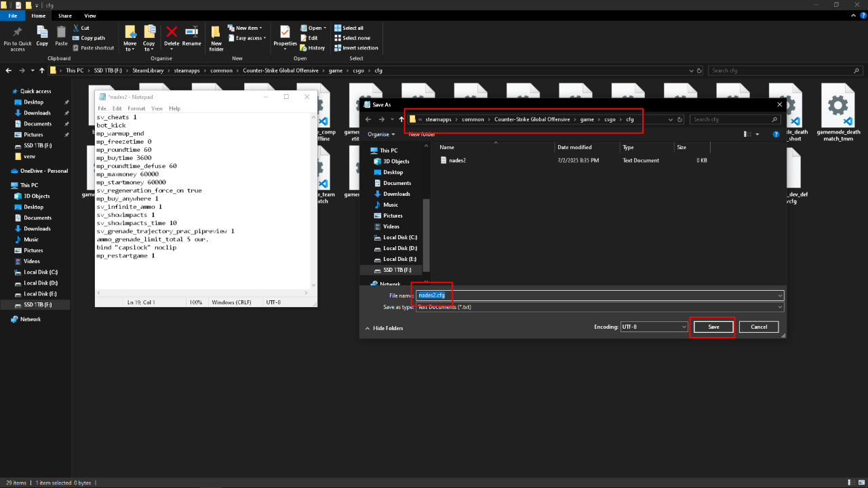Click the Notepad vertical scrollbar

[313, 201]
